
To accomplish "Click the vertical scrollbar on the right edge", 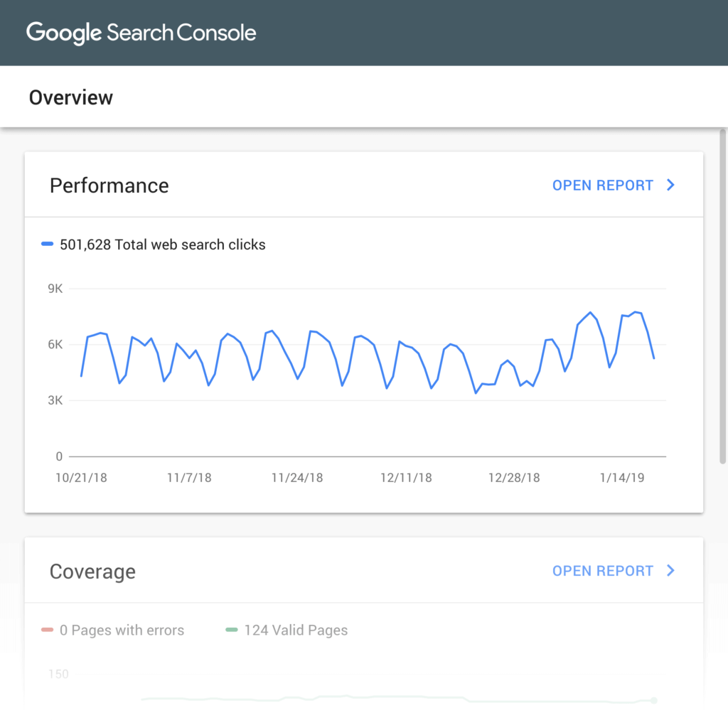I will point(723,299).
